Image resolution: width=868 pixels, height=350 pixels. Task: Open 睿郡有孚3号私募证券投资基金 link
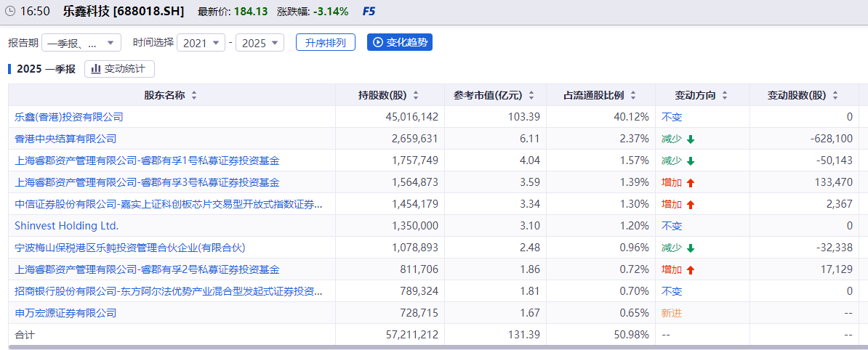pos(148,182)
